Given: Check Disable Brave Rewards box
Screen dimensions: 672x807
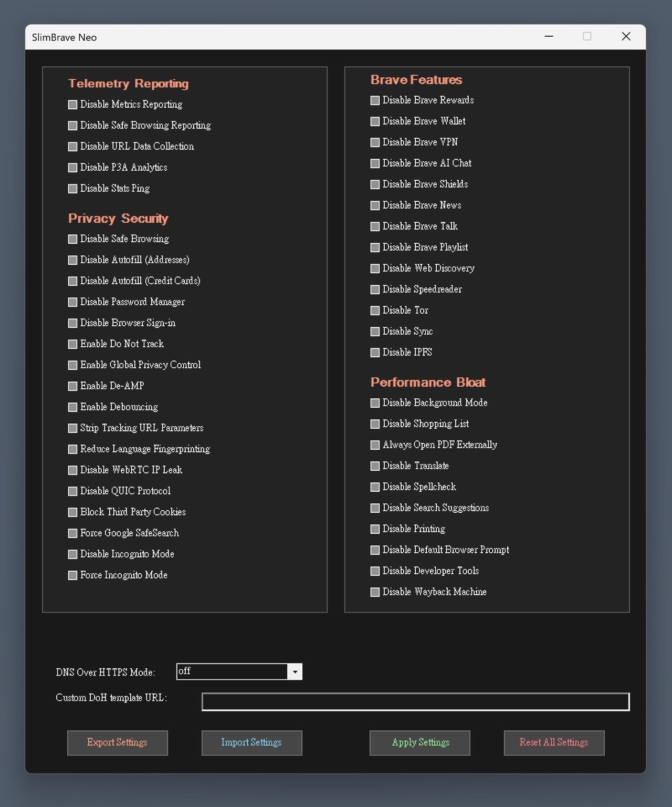Looking at the screenshot, I should (x=375, y=100).
